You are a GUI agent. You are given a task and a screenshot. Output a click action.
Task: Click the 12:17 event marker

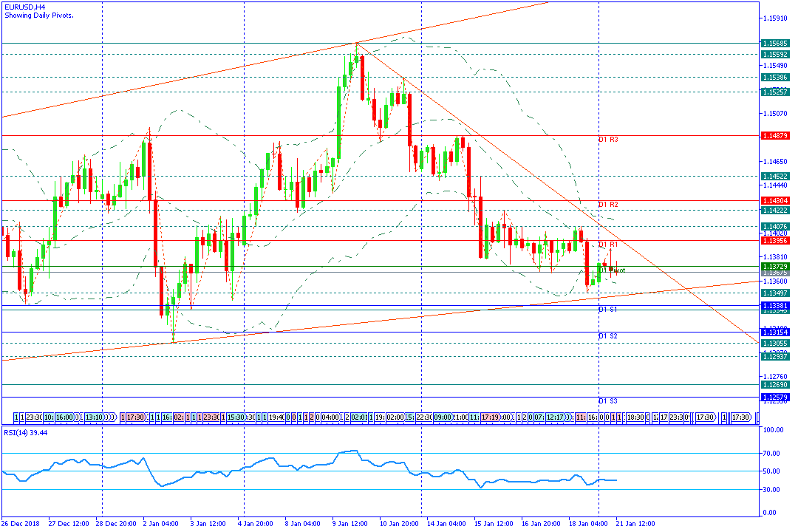555,417
